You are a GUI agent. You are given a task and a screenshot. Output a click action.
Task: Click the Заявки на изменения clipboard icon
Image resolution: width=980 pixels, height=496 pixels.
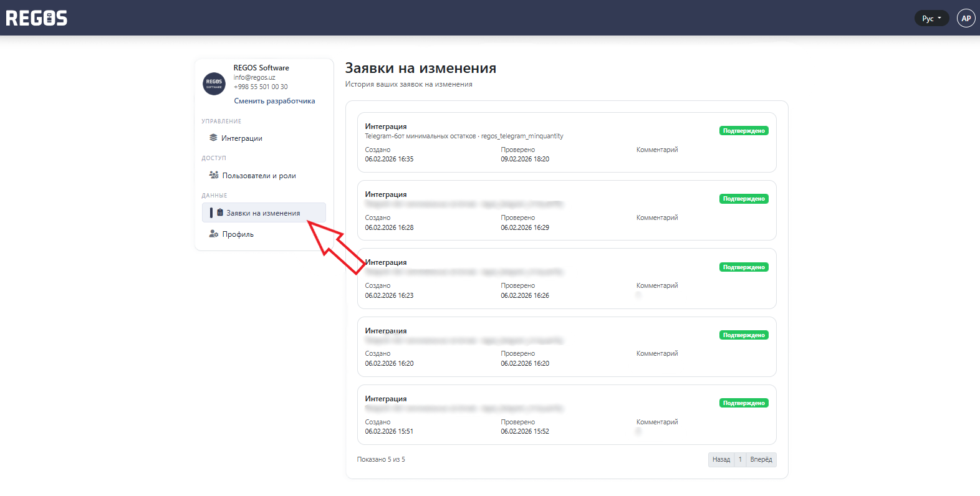220,212
